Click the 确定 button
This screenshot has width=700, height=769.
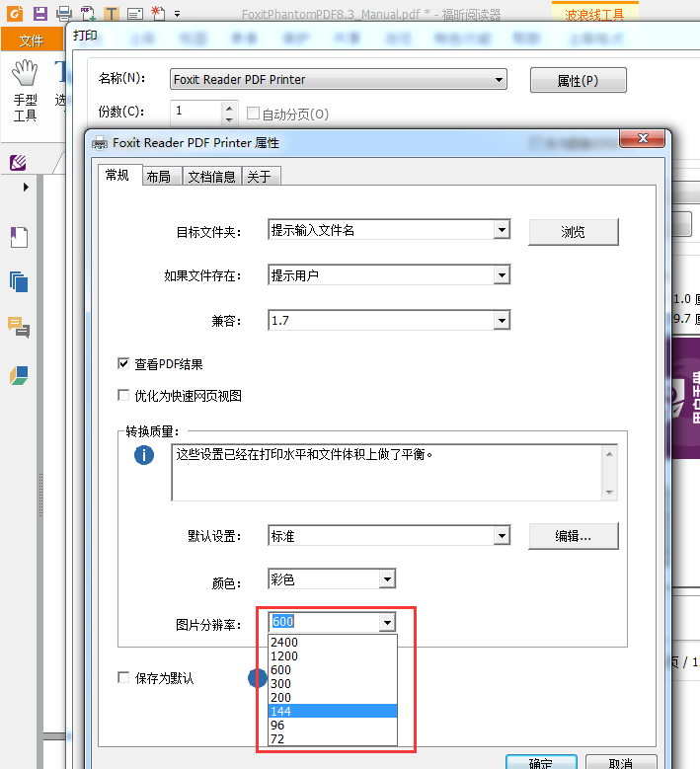pyautogui.click(x=541, y=763)
